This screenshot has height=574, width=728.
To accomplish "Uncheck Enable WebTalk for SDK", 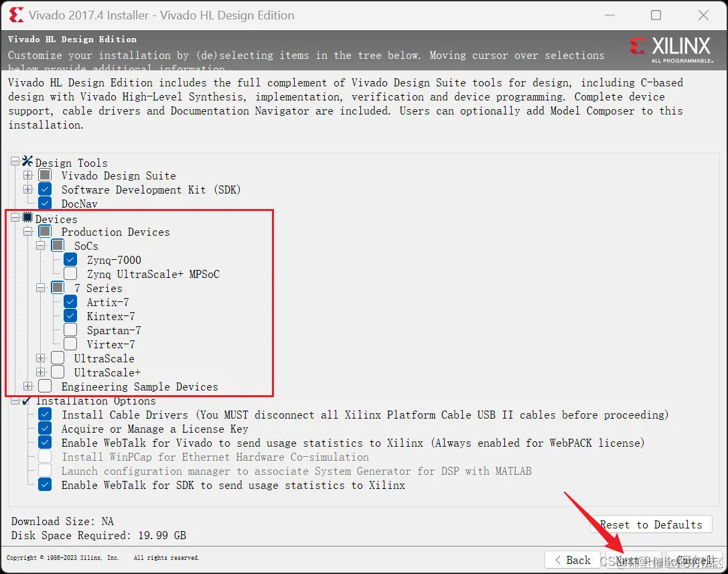I will pos(45,484).
